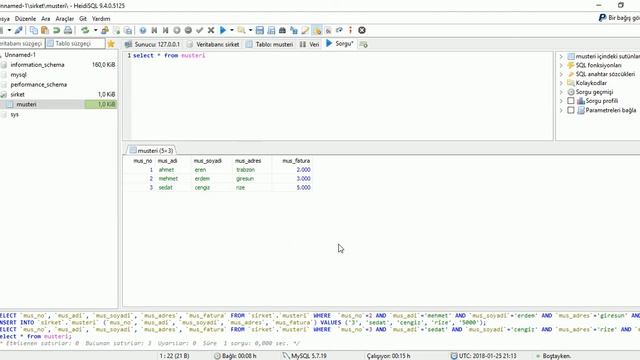Image resolution: width=640 pixels, height=360 pixels.
Task: Click the insert row plus icon
Action: [177, 30]
